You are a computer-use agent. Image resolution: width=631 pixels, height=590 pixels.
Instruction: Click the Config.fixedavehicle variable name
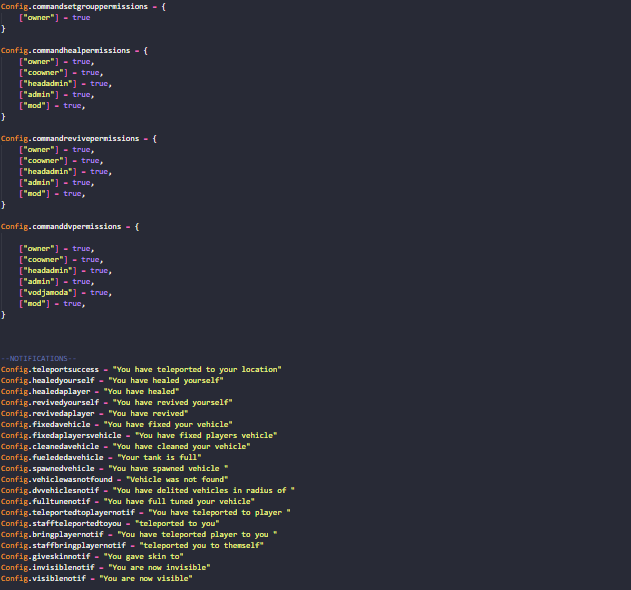pos(48,424)
